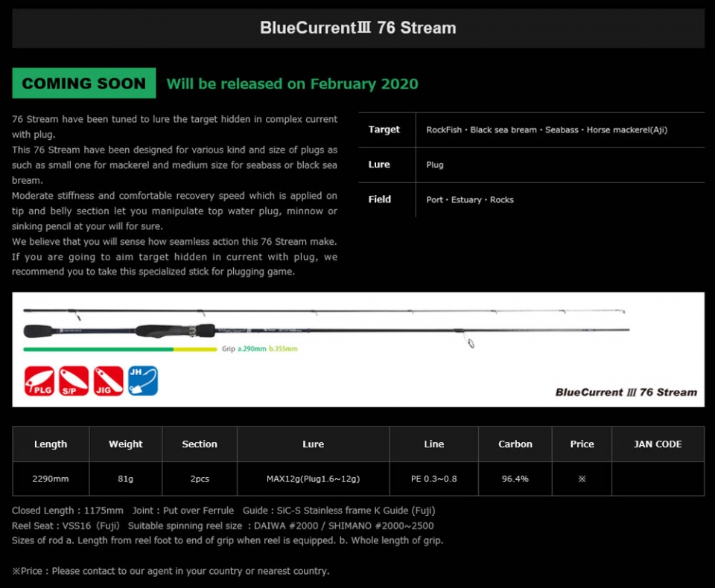Click the COMING SOON green badge

point(84,83)
